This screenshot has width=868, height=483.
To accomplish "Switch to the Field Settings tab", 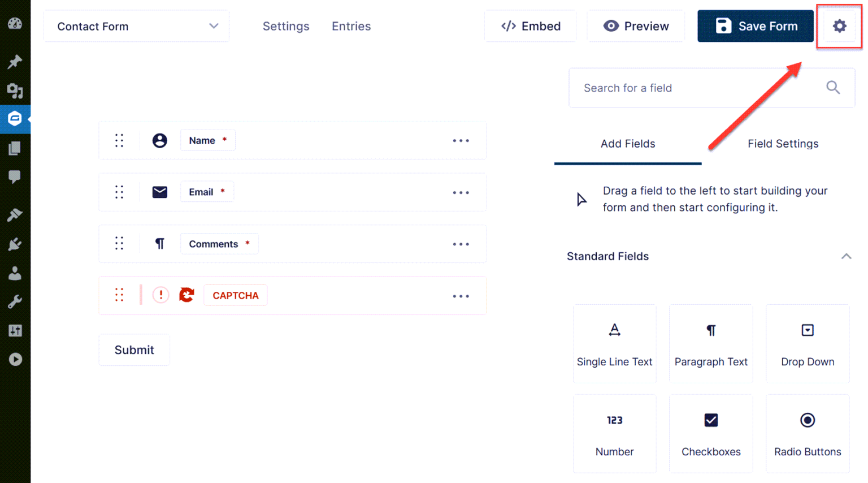I will click(783, 144).
